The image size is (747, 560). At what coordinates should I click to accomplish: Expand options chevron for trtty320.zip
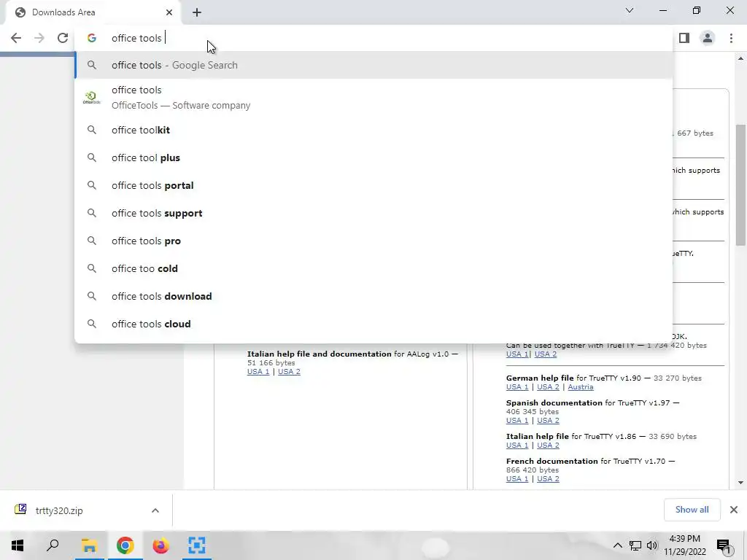155,510
